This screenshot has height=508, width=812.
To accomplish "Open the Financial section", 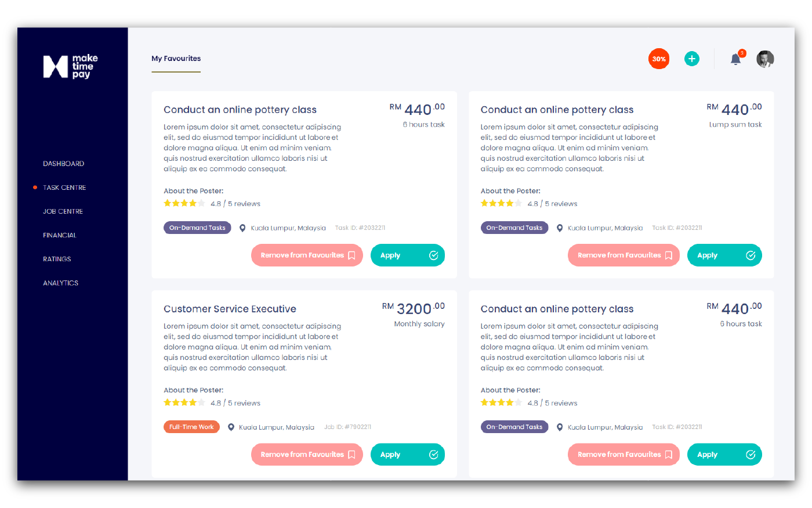I will (60, 235).
